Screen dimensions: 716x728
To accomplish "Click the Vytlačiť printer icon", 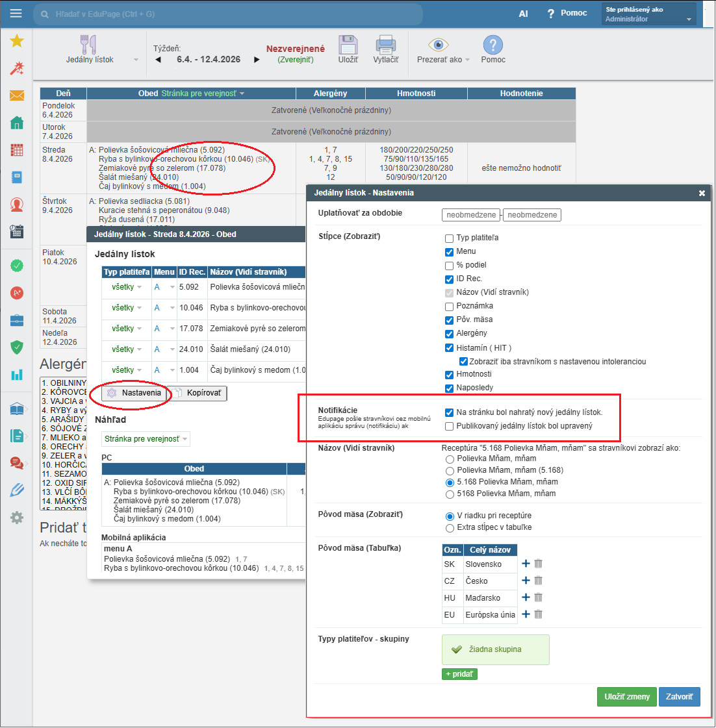I will click(386, 45).
